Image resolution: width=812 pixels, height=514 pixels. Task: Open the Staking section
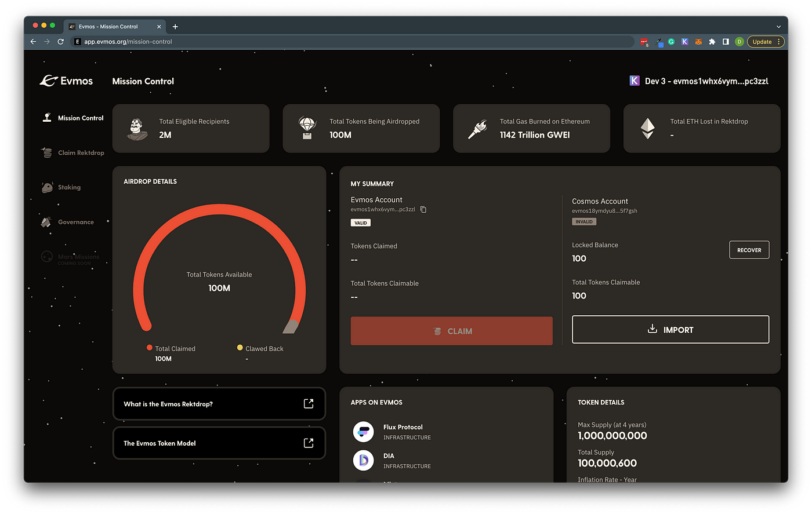tap(61, 187)
